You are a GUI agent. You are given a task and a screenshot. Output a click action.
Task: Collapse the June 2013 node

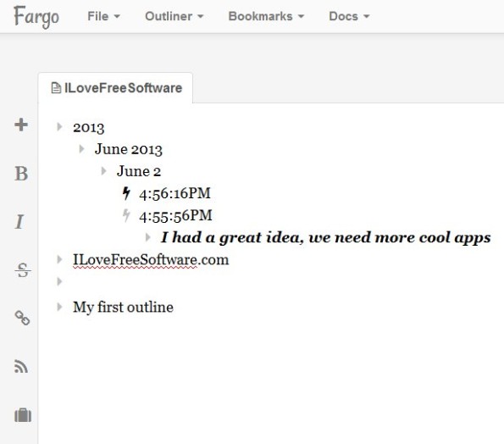pos(81,148)
